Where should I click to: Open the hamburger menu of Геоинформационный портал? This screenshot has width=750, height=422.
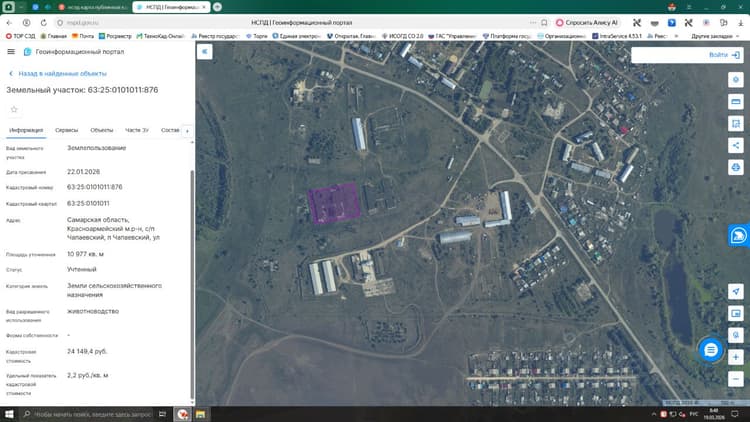coord(11,52)
